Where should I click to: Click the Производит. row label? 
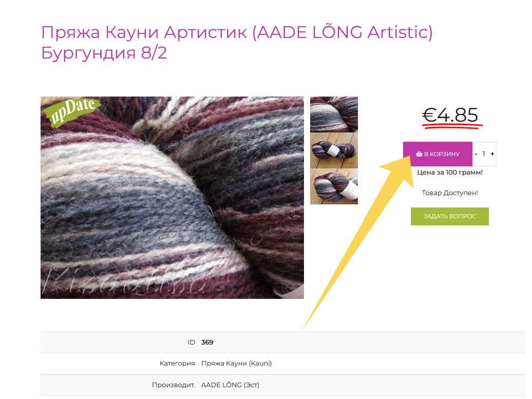[174, 385]
